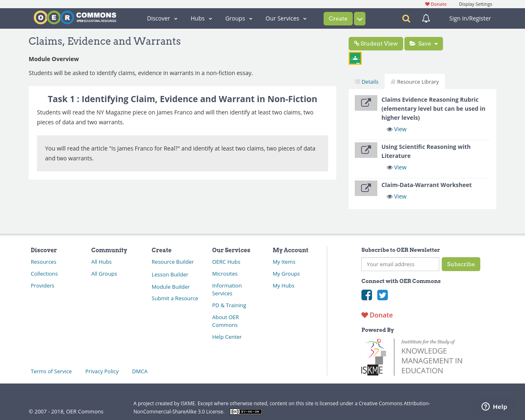This screenshot has width=525, height=420.
Task: Select the Resource Library tab
Action: point(415,82)
